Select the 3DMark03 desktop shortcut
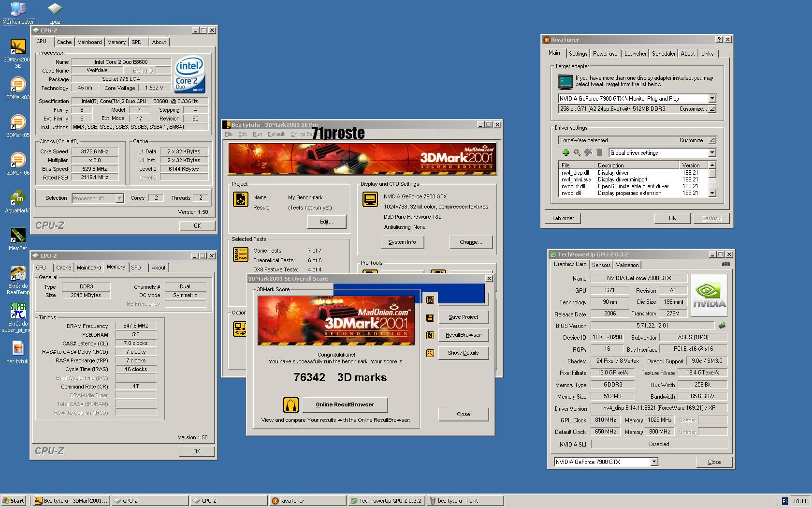 pos(18,89)
